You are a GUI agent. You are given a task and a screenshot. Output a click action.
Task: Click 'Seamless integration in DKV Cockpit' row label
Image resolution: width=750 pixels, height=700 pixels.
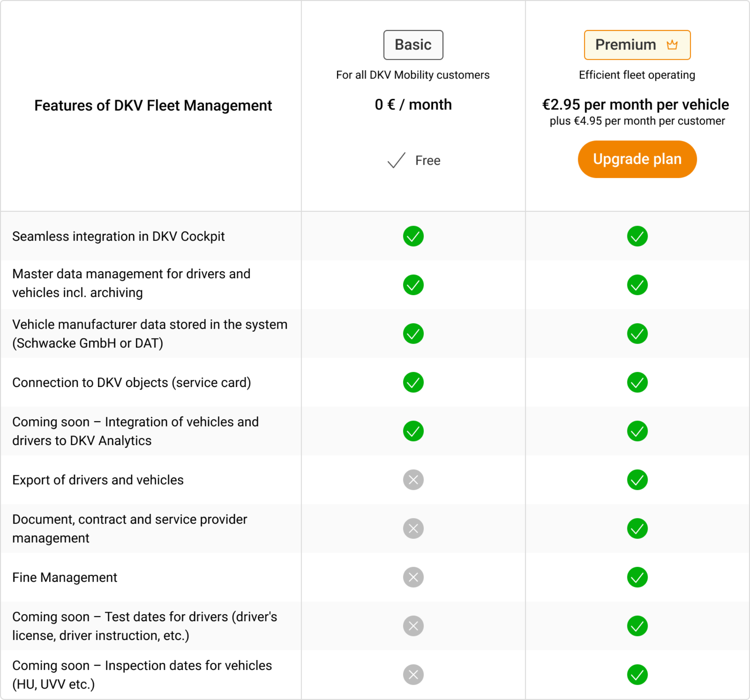point(118,237)
